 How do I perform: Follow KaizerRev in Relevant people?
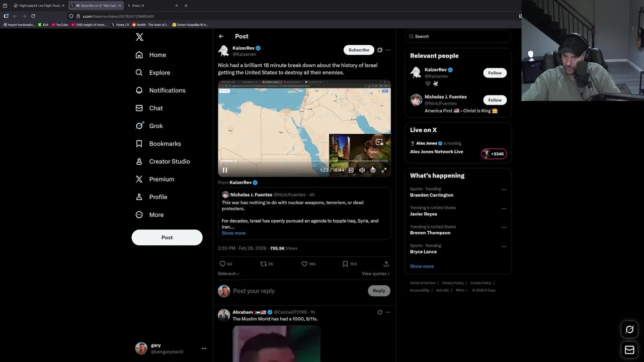click(495, 73)
